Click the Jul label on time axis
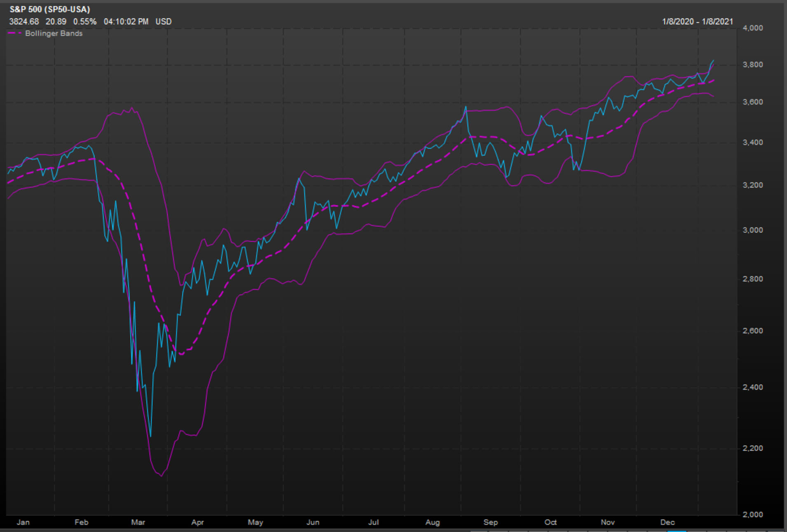787x532 pixels. [x=373, y=522]
